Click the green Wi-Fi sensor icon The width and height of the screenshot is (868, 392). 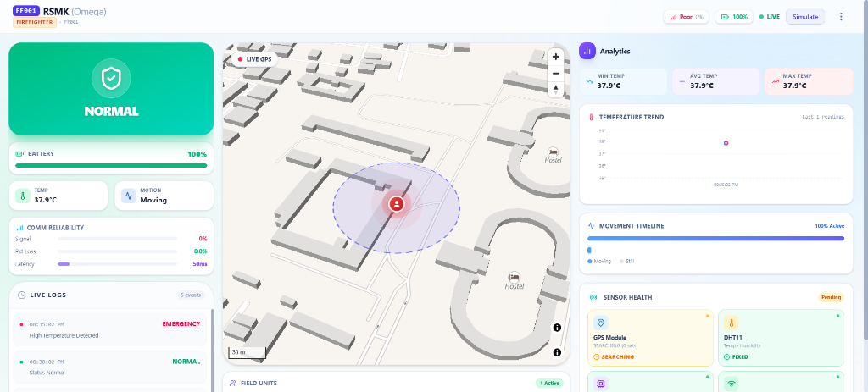[732, 384]
